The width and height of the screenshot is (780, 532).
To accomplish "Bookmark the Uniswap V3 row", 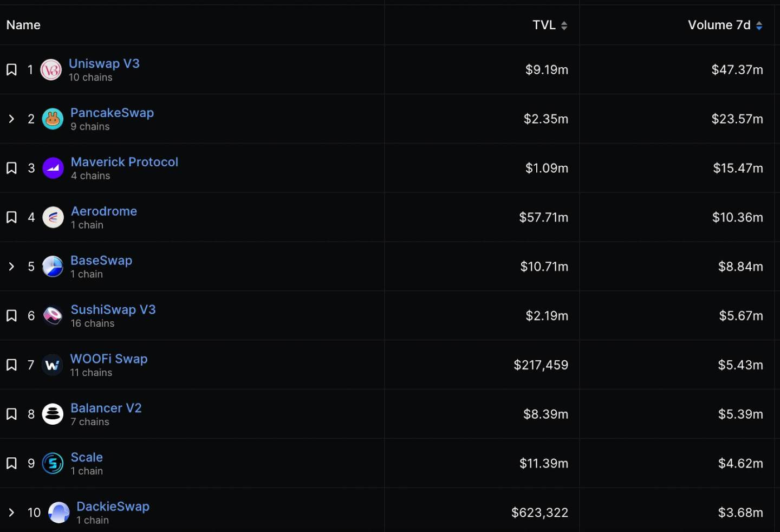I will [11, 70].
